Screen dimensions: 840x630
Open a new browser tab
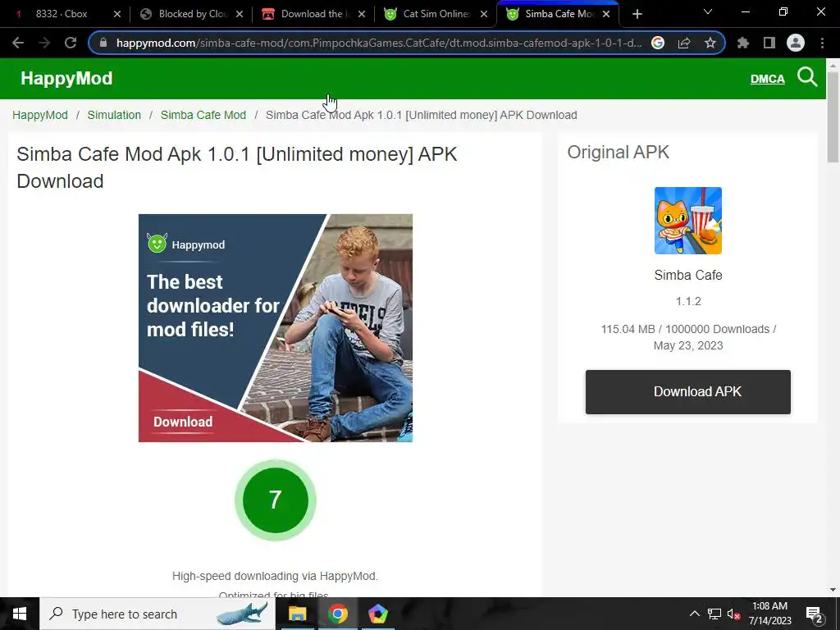(637, 14)
